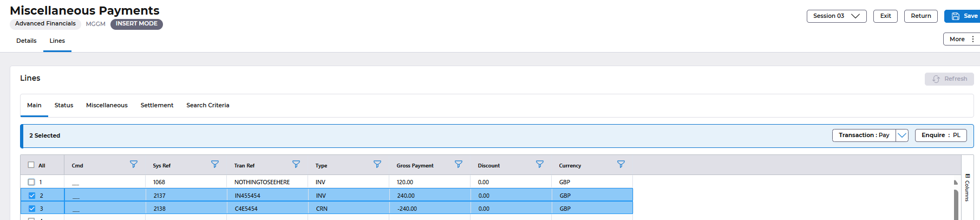Open the Transaction Pay dropdown arrow
This screenshot has height=220, width=980.
(x=901, y=135)
